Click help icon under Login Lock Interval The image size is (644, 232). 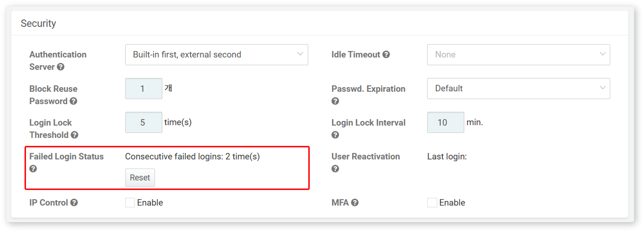[335, 135]
